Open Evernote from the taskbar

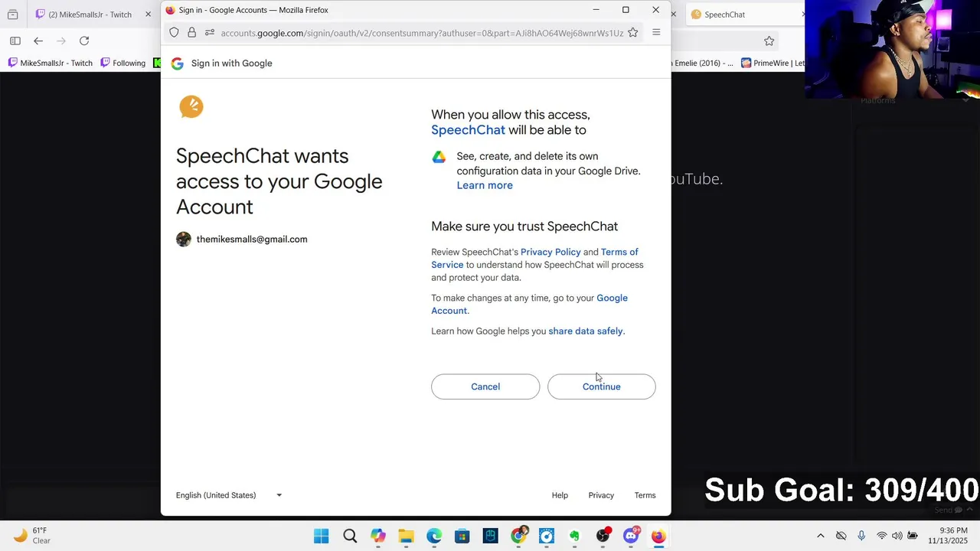[x=574, y=536]
